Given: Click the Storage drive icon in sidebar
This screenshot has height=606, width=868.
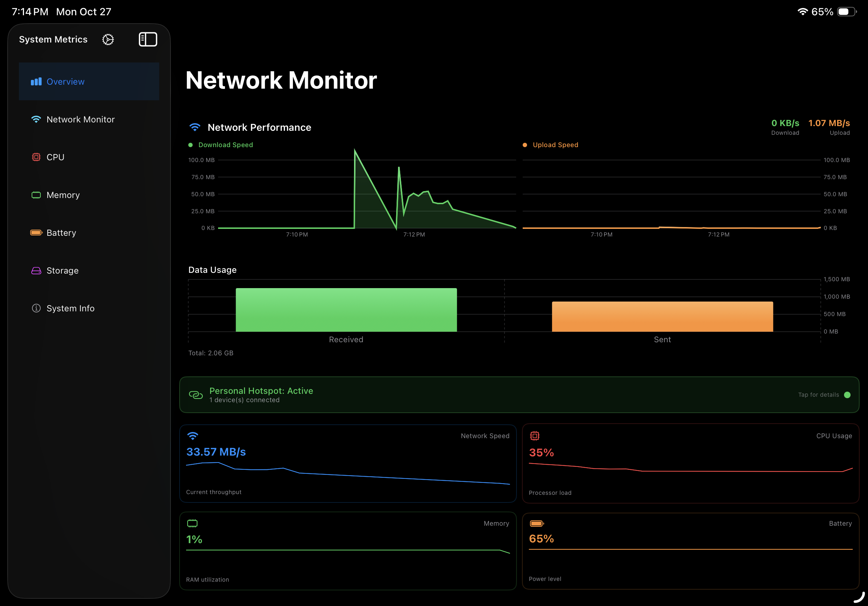Looking at the screenshot, I should coord(36,271).
